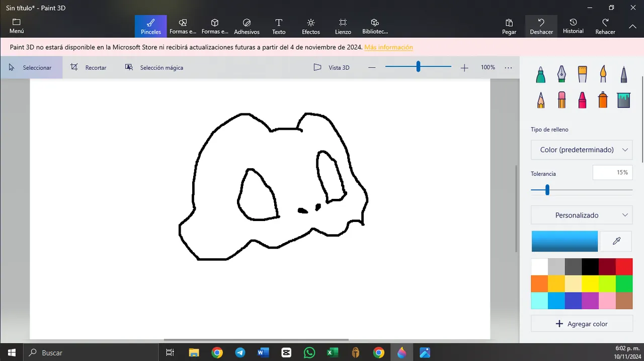Open the Adhesivos tab
The width and height of the screenshot is (644, 361).
[247, 26]
